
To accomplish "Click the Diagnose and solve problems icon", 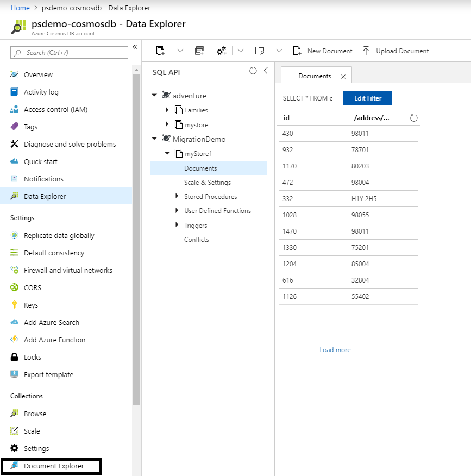I will point(14,144).
